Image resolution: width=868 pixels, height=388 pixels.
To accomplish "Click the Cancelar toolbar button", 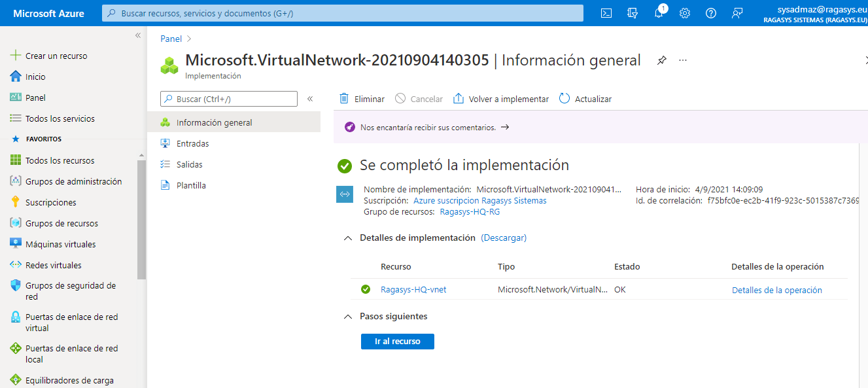I will 419,99.
